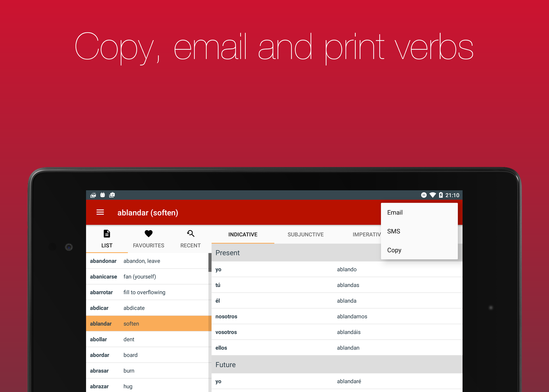The image size is (549, 392).
Task: Tap the inbox notification icon in status bar
Action: 93,195
